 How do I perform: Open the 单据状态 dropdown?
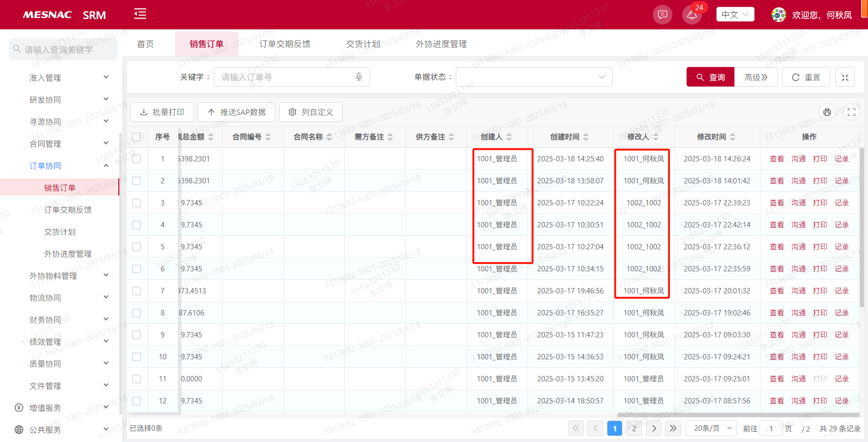point(534,77)
